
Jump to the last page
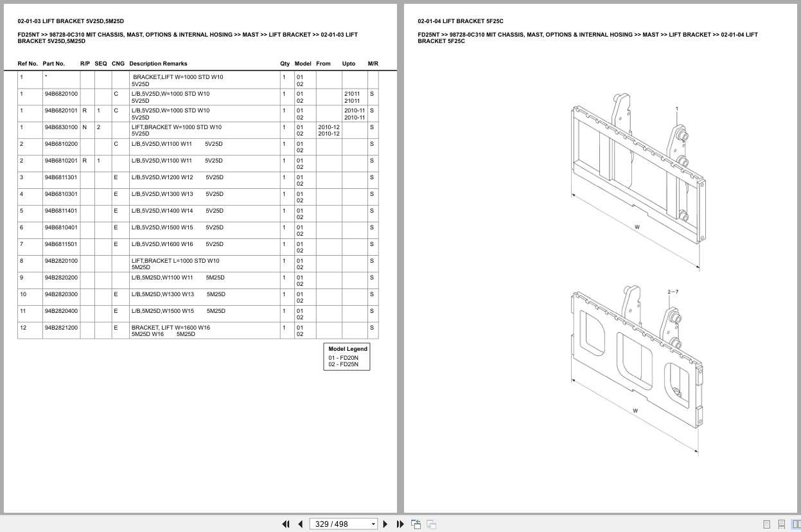tap(400, 524)
